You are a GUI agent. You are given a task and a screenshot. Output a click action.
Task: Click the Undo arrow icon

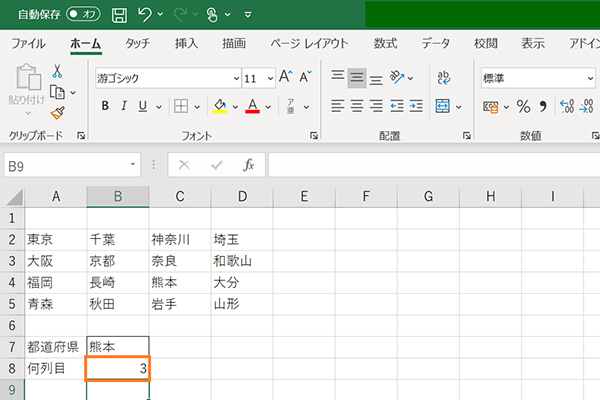145,15
